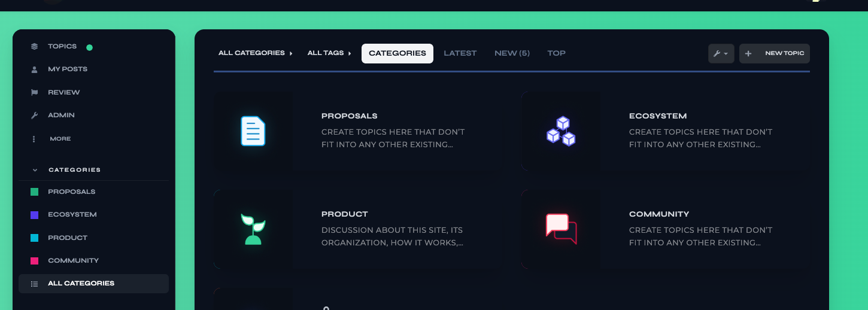Viewport: 868px width, 310px height.
Task: Click the Community chat bubbles icon
Action: pyautogui.click(x=561, y=229)
